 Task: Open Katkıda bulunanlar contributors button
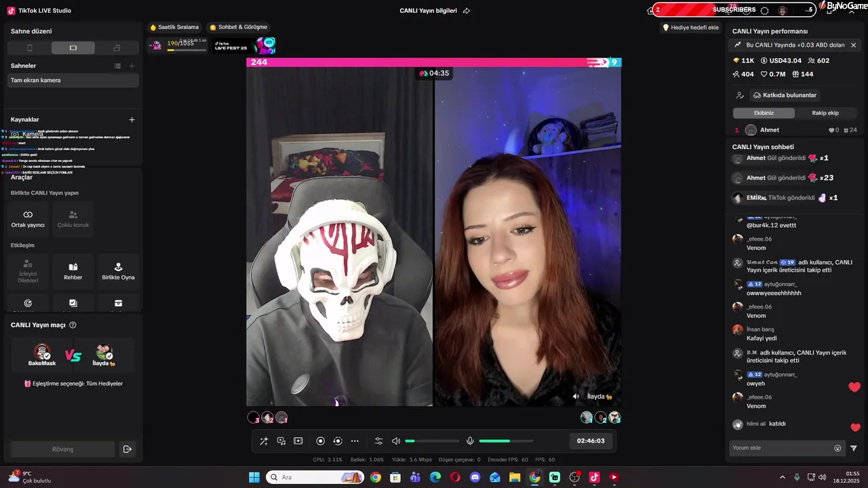[785, 96]
